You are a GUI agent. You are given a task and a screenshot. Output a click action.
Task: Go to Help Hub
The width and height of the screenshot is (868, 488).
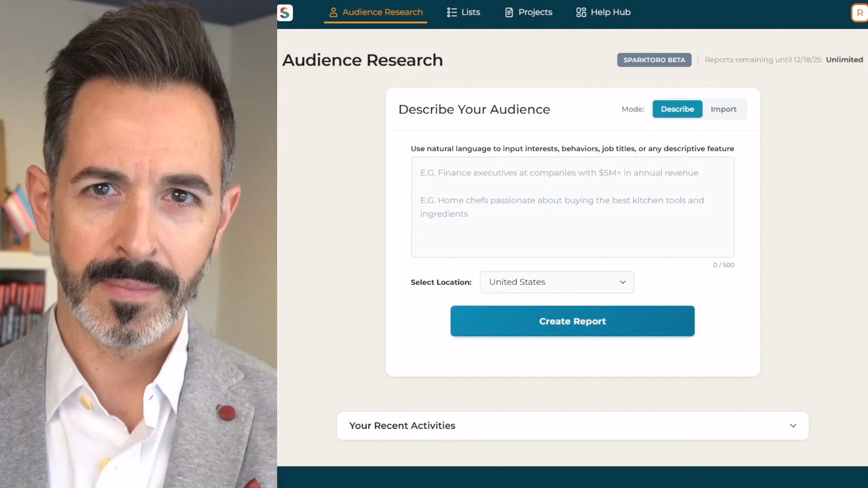point(610,12)
